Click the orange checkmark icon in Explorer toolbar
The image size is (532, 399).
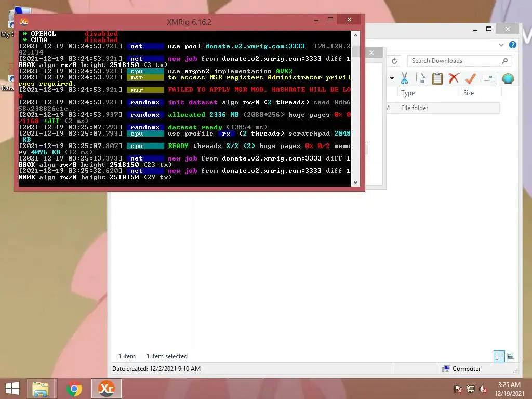click(x=470, y=78)
